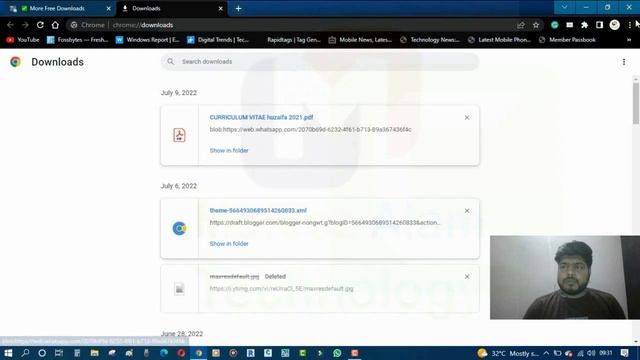The height and width of the screenshot is (360, 640).
Task: Select the 'July 6, 2022' date heading
Action: point(179,186)
